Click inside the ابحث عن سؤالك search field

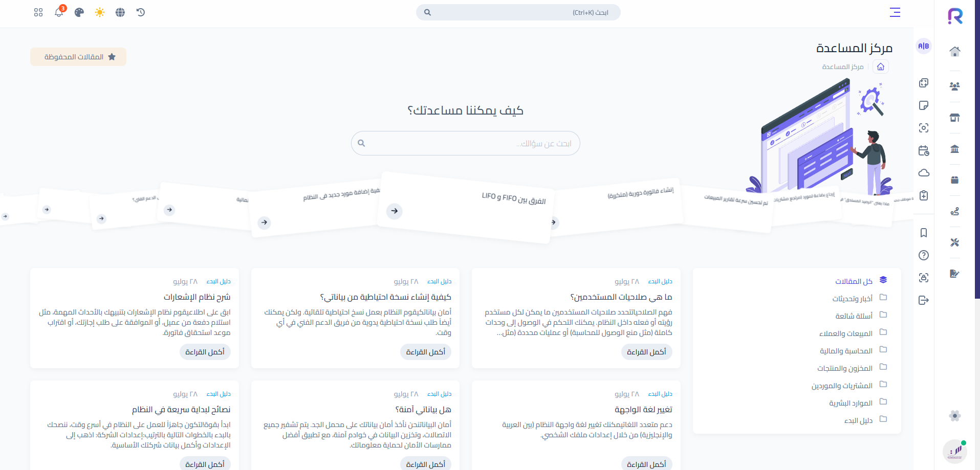465,143
